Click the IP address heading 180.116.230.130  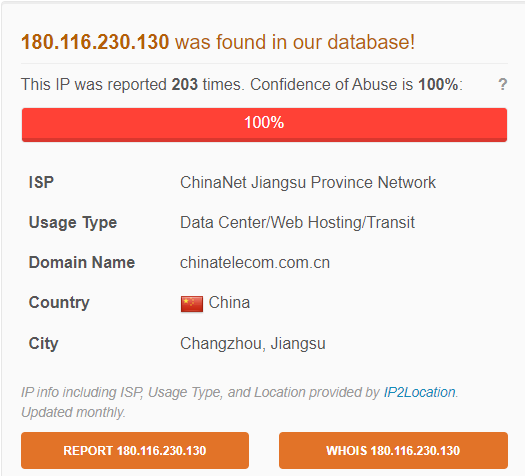pyautogui.click(x=95, y=42)
